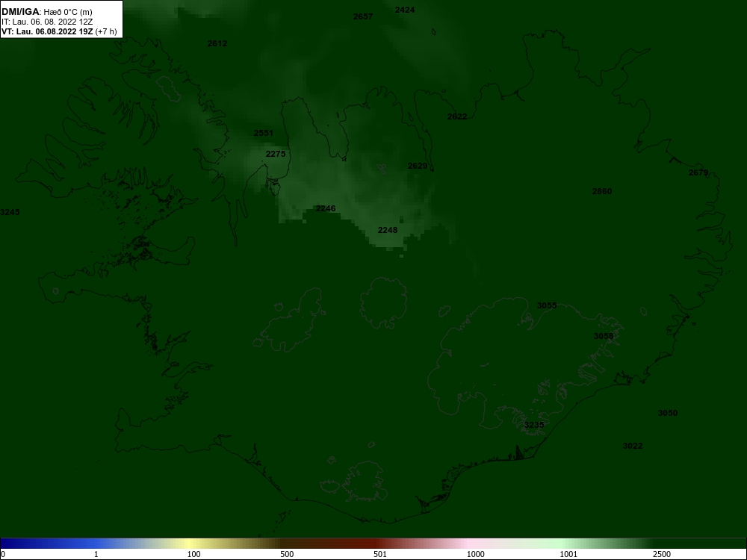This screenshot has width=747, height=560.
Task: Click the 'DMI/IGA: Hæð 0°C (m)' title text
Action: [46, 12]
